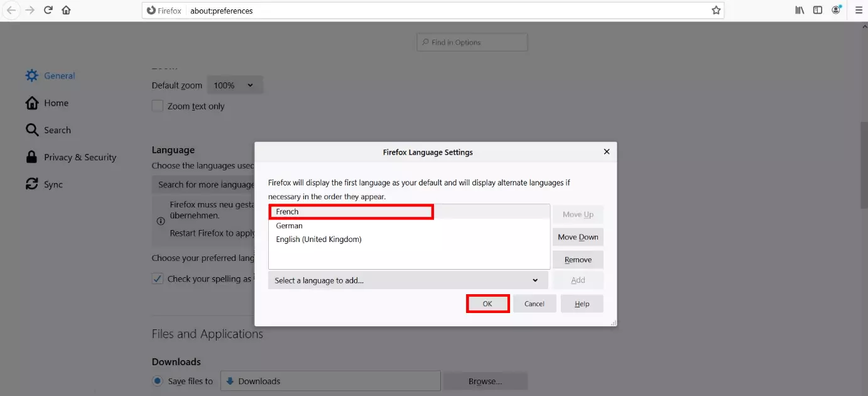The width and height of the screenshot is (868, 396).
Task: Click the Find in Options search field
Action: [x=472, y=42]
